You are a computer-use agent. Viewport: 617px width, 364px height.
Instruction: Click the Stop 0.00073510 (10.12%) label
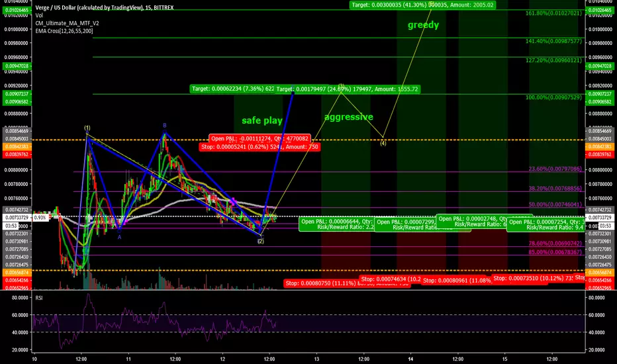pyautogui.click(x=532, y=278)
